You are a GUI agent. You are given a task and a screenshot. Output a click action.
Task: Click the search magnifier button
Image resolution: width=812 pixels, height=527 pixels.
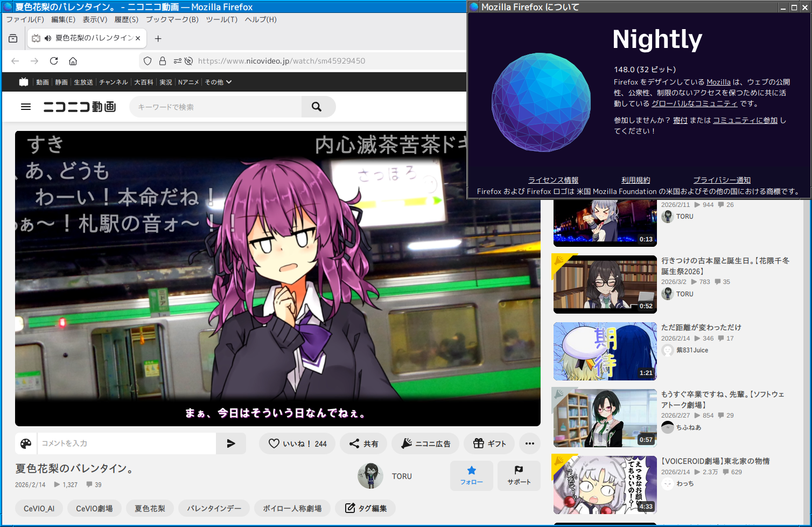point(317,107)
